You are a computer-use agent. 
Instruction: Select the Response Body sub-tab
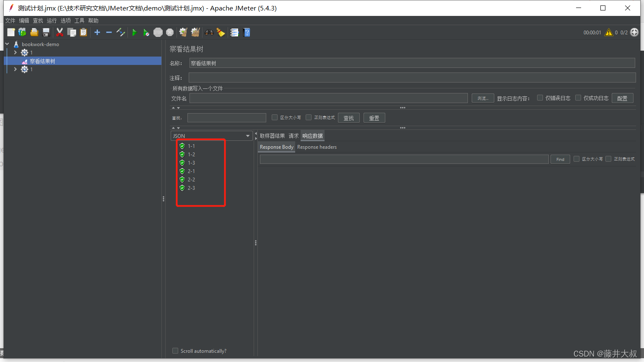coord(276,147)
